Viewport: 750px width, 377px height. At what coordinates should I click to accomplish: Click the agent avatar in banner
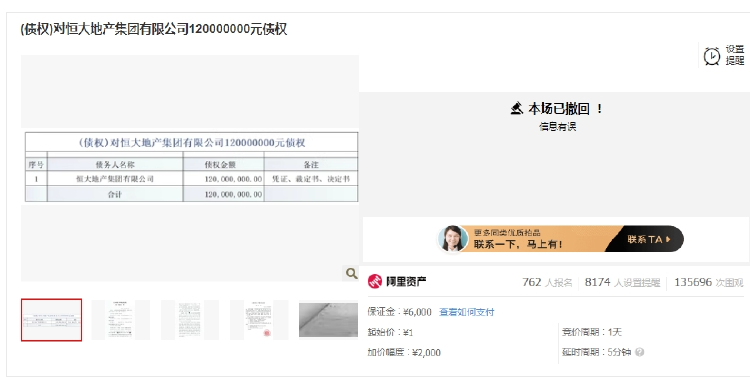tap(452, 238)
